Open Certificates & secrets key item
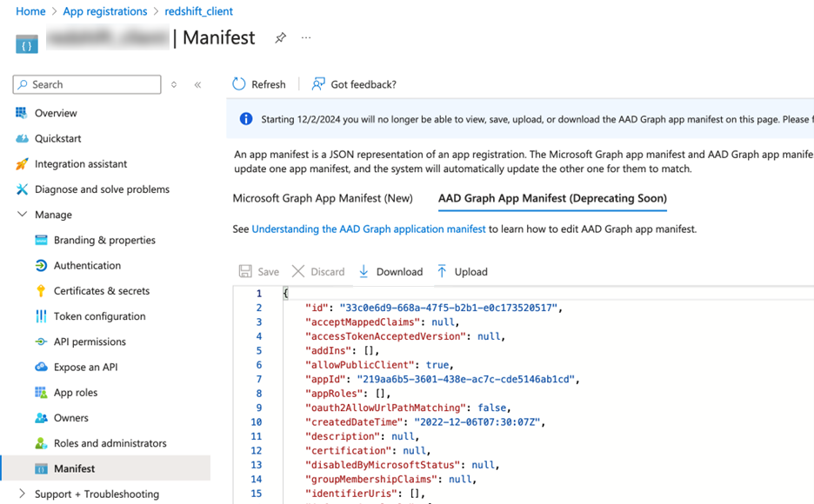The height and width of the screenshot is (504, 814). coord(101,291)
